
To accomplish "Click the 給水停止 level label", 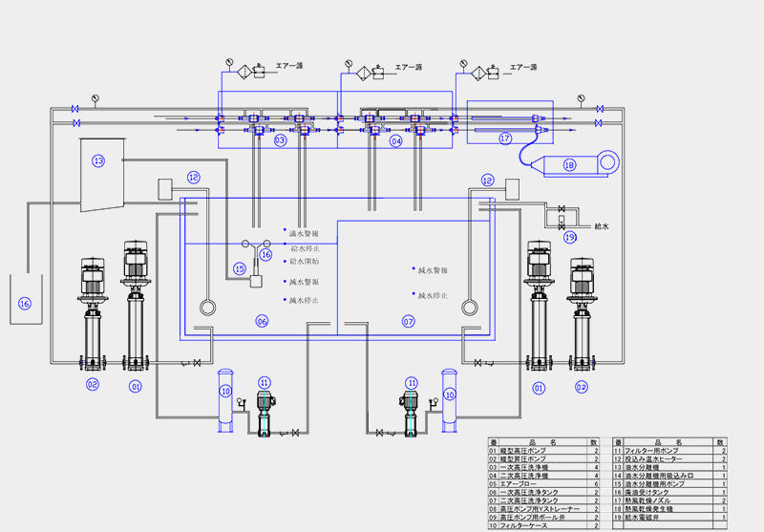I will pos(306,249).
